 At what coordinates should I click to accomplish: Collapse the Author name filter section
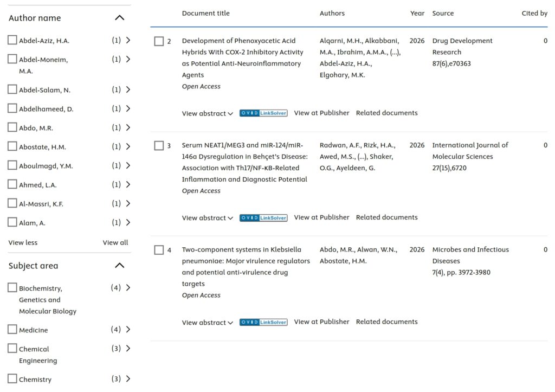pos(120,18)
